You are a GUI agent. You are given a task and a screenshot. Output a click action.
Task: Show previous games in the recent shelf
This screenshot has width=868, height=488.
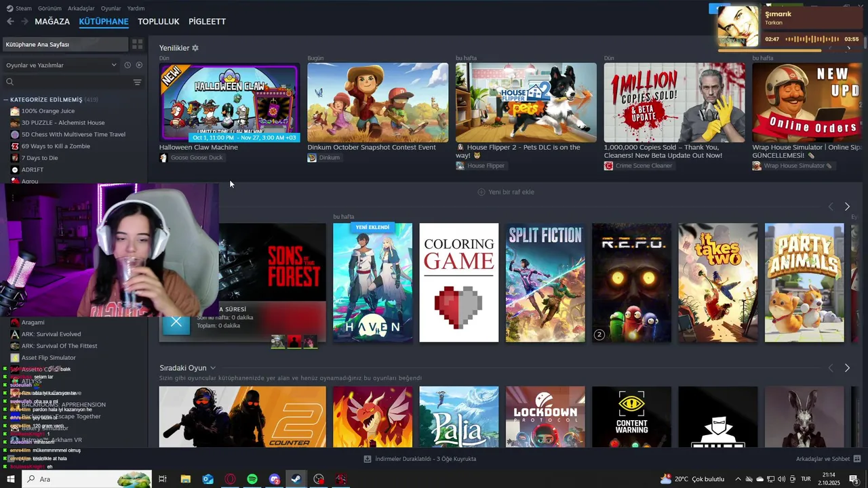831,207
